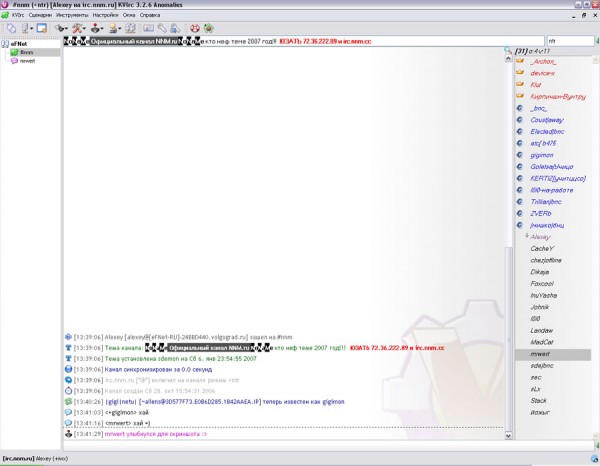Image resolution: width=600 pixels, height=466 pixels.
Task: Select the mnwert query in the tree
Action: (28, 60)
